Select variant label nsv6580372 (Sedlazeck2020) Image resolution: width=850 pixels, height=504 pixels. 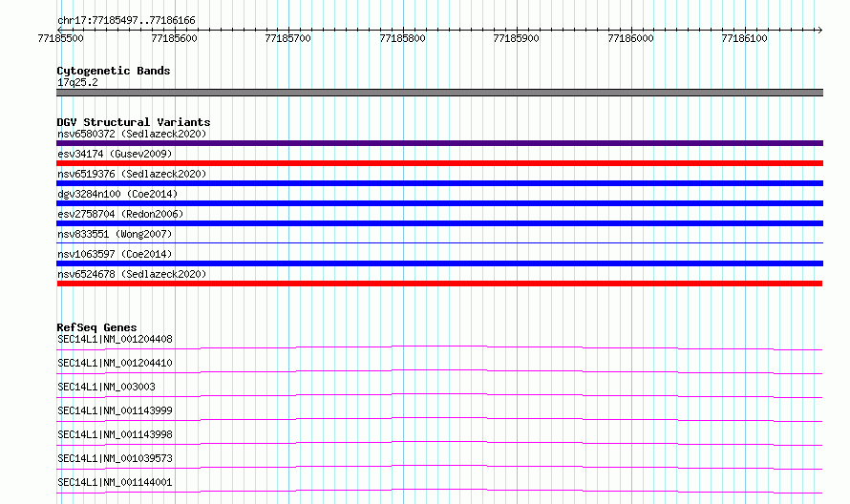132,134
